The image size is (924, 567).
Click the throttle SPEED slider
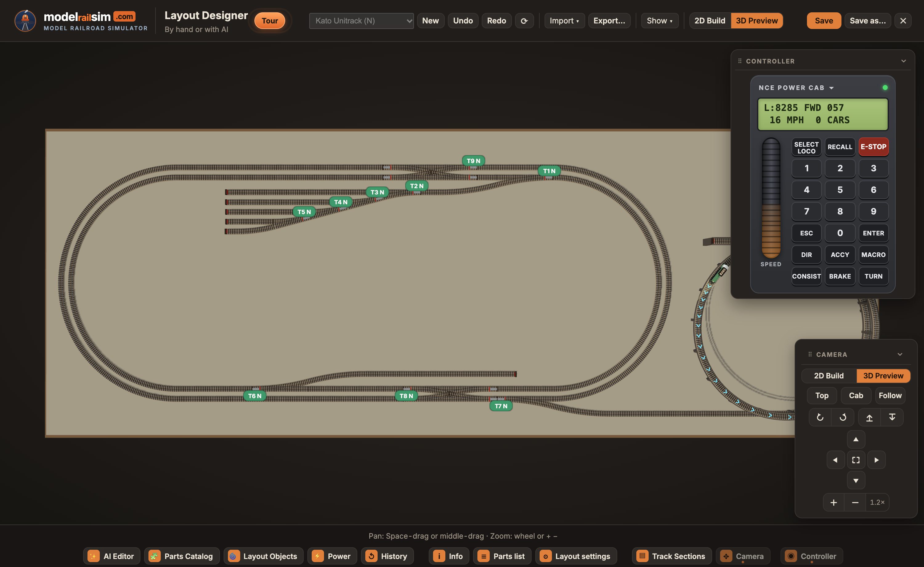[x=771, y=198]
